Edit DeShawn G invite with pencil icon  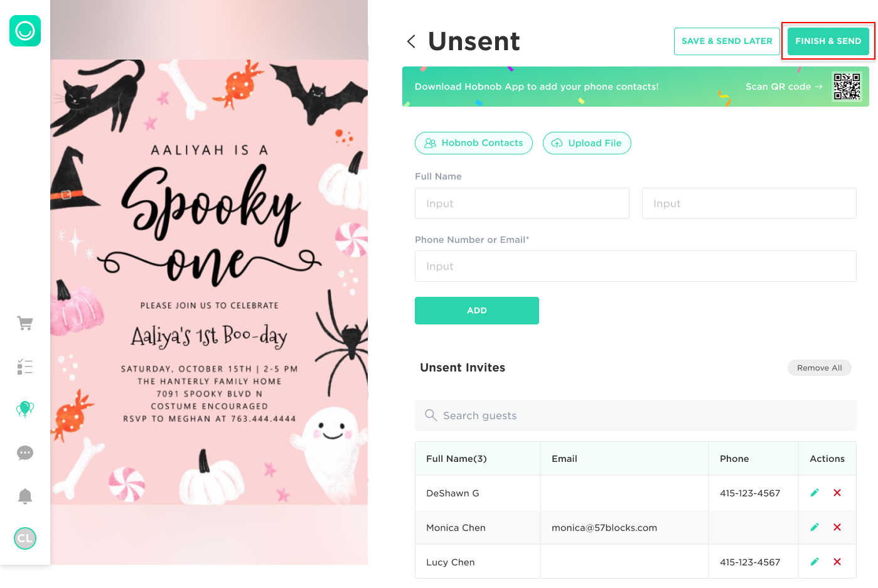pos(815,493)
